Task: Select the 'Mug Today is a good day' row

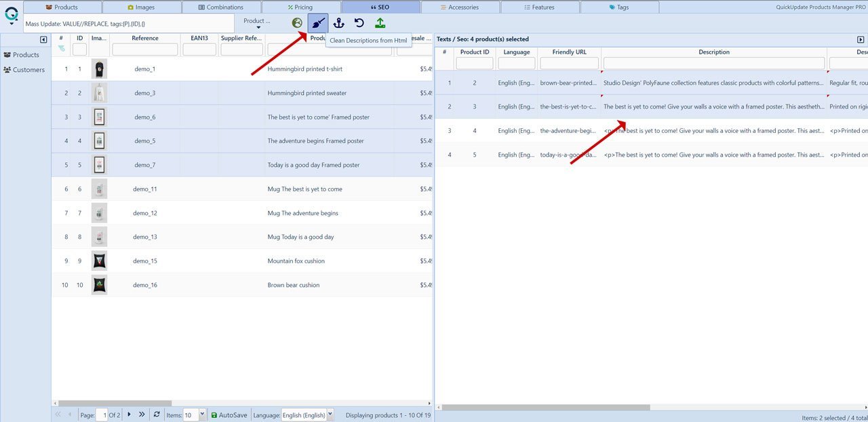Action: pos(242,237)
